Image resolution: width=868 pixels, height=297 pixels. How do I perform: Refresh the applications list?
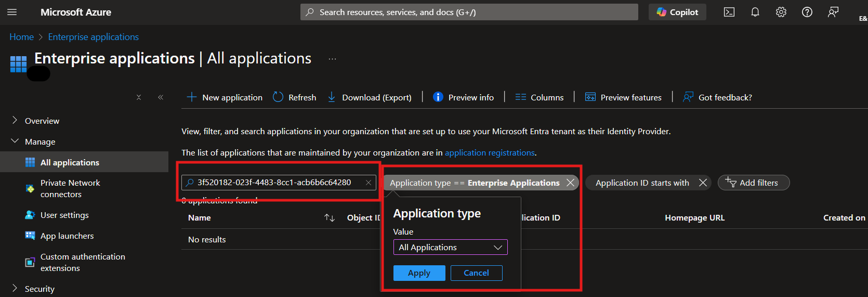(x=295, y=97)
